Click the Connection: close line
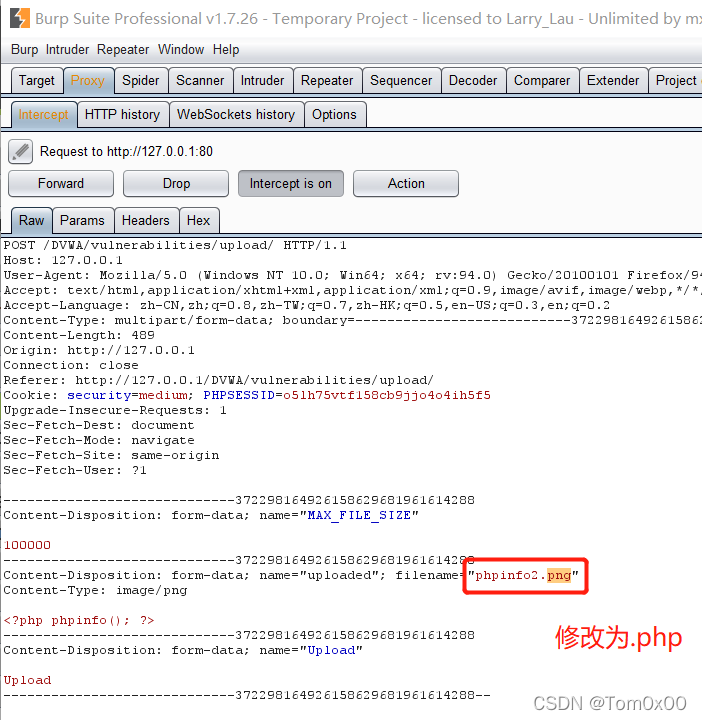The image size is (702, 720). coord(71,366)
